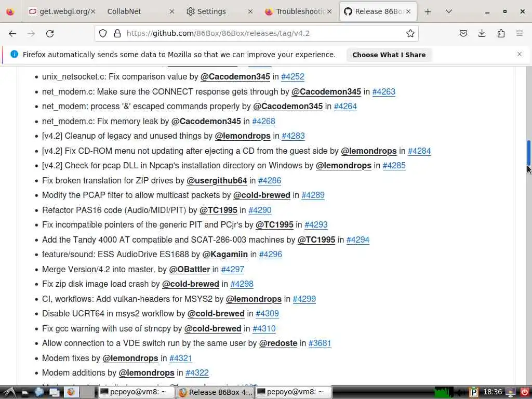Click the taskbar clock showing 18:36
The height and width of the screenshot is (399, 532).
tap(492, 392)
